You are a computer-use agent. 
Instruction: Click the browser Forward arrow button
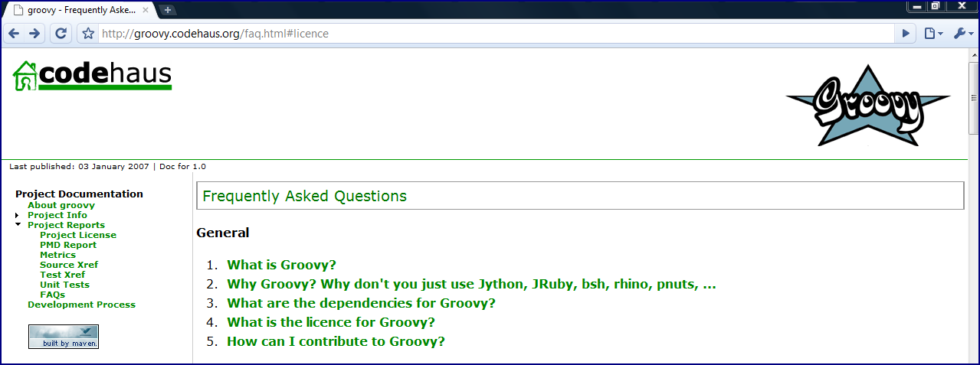tap(34, 34)
